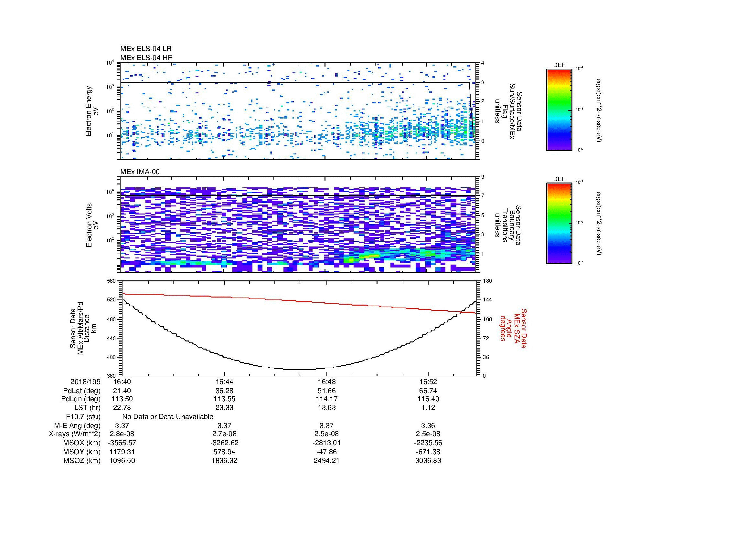The image size is (756, 534).
Task: Click the MSOZ value 2494.21
Action: click(327, 461)
